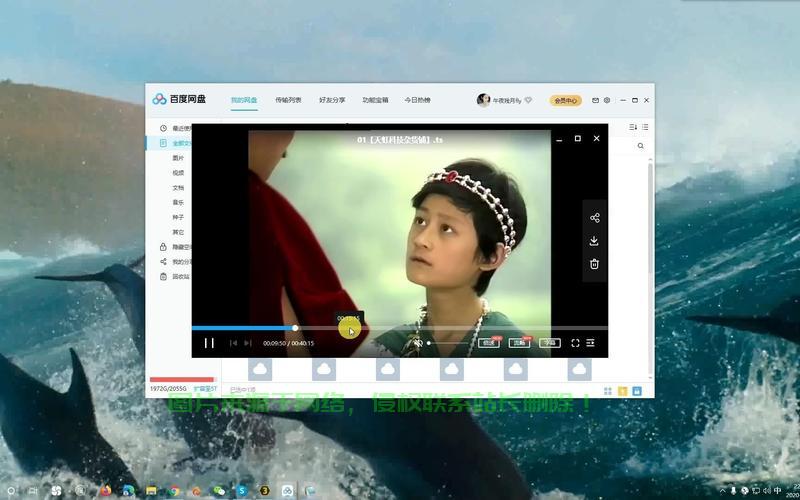This screenshot has height=500, width=800.
Task: Select 其它 category in sidebar
Action: tap(178, 232)
